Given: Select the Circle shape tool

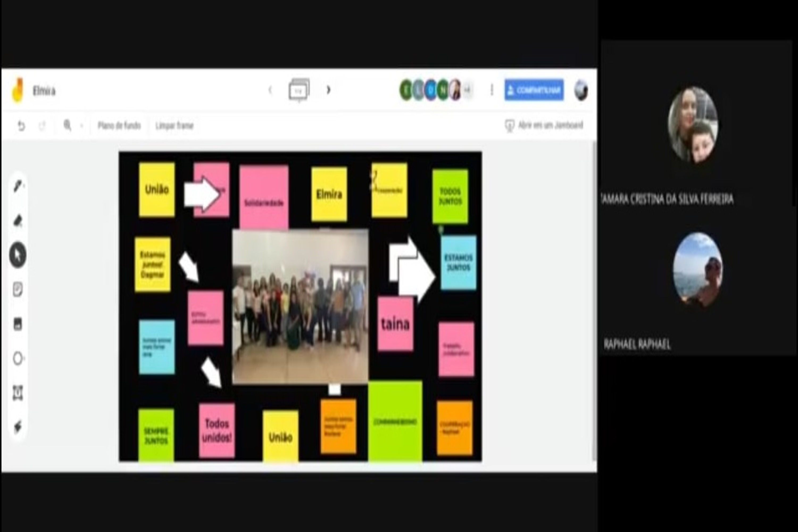Looking at the screenshot, I should pyautogui.click(x=18, y=358).
